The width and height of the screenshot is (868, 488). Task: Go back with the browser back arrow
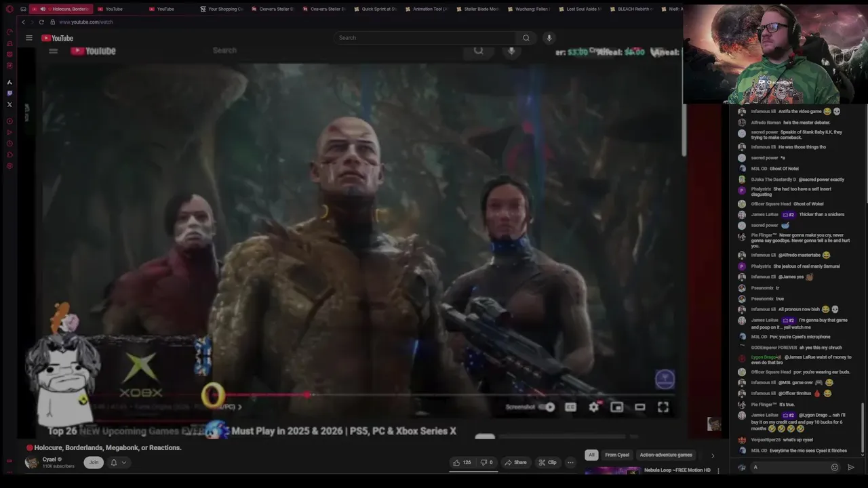click(24, 22)
